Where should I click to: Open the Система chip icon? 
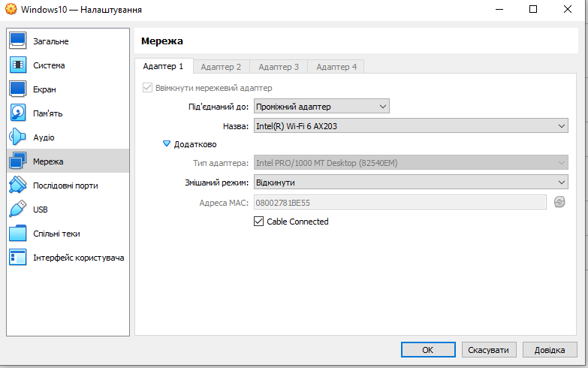click(17, 65)
